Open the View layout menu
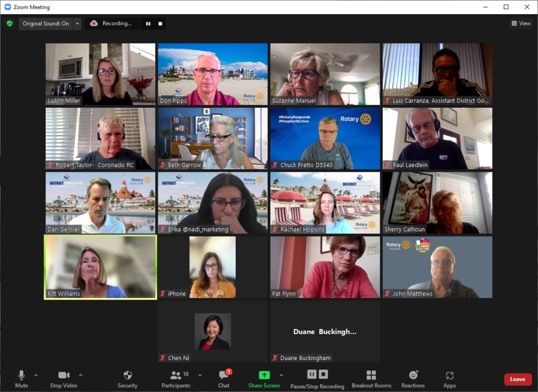Viewport: 538px width, 392px height. 521,24
